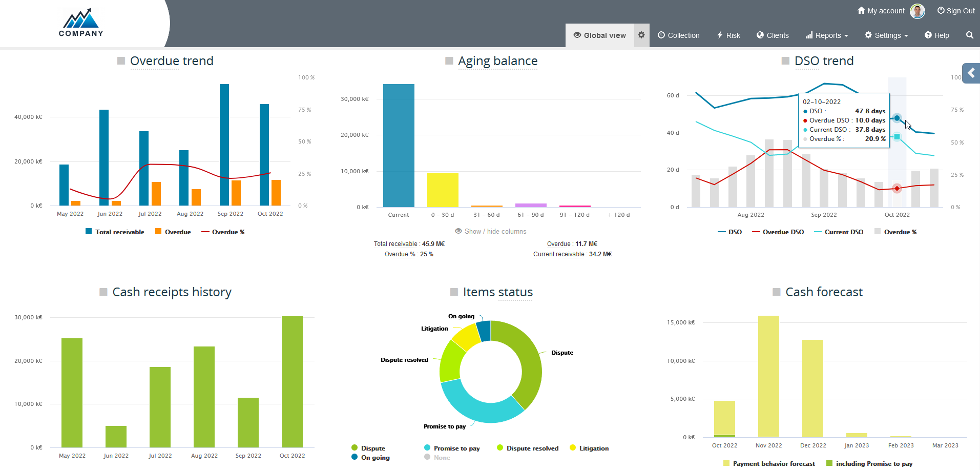Click the Sign Out link
This screenshot has height=470, width=980.
pyautogui.click(x=956, y=11)
